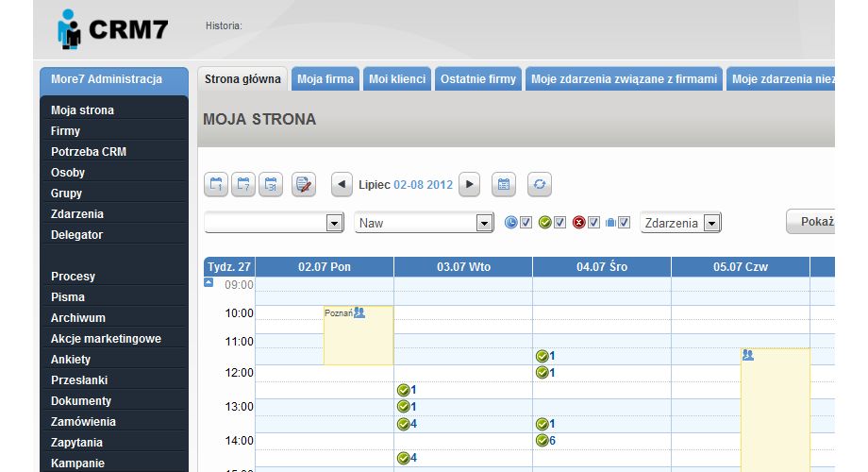Open the Ostatnie firmy tab

478,79
